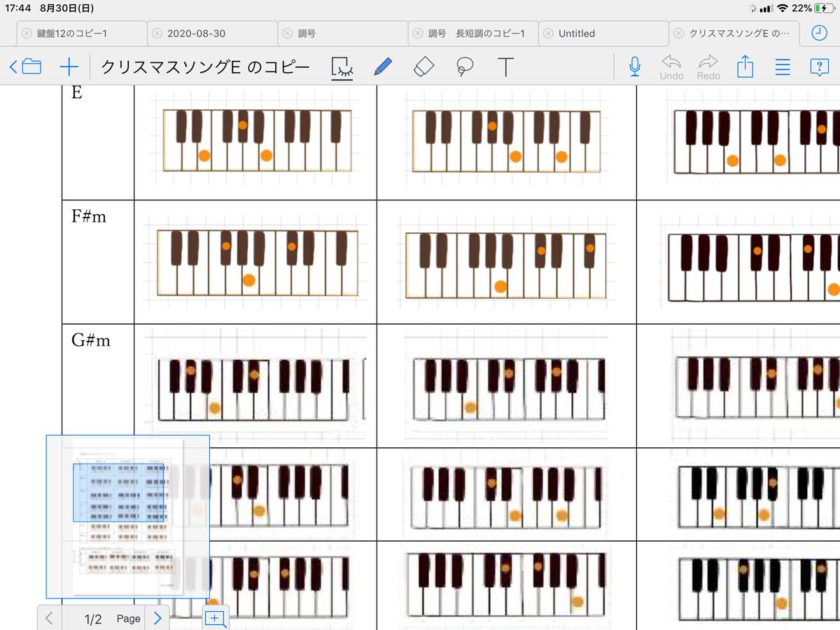Select the Eraser tool
This screenshot has height=630, width=840.
tap(423, 66)
